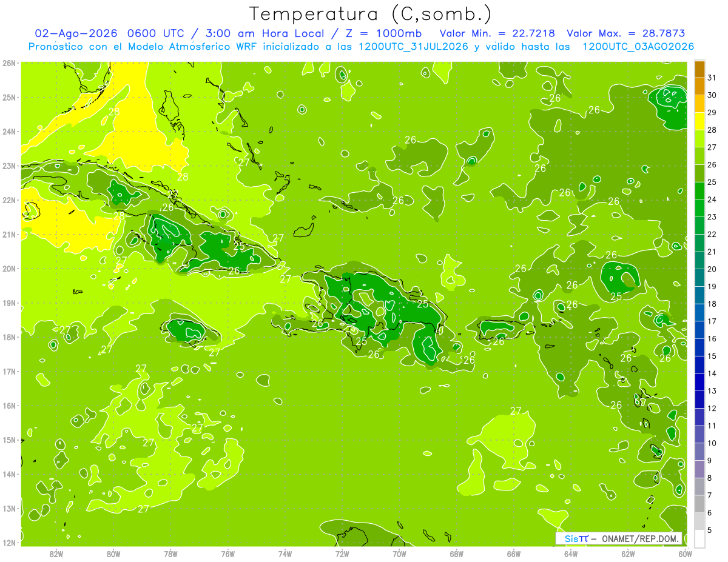Click the "62W" longitude axis label
This screenshot has height=562, width=728.
(x=629, y=554)
